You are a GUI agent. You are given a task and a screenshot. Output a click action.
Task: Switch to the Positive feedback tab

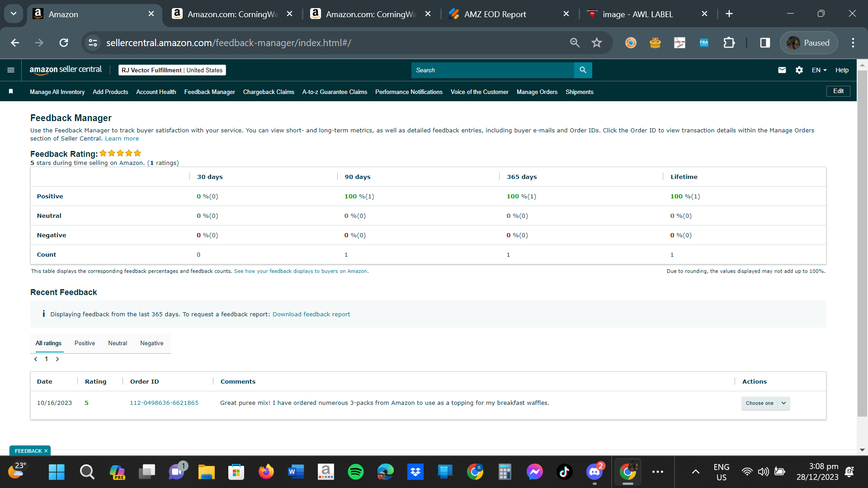coord(85,343)
